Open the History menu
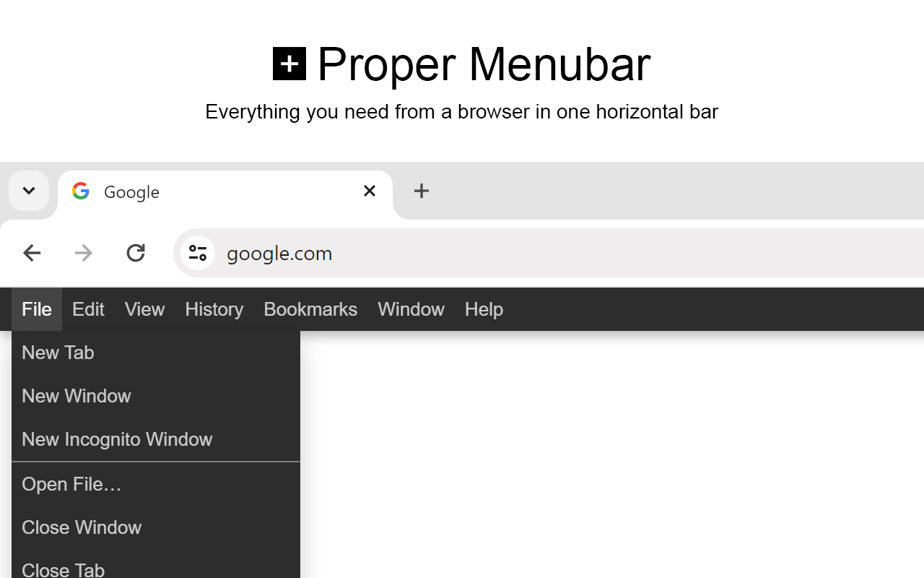The height and width of the screenshot is (578, 924). tap(214, 309)
